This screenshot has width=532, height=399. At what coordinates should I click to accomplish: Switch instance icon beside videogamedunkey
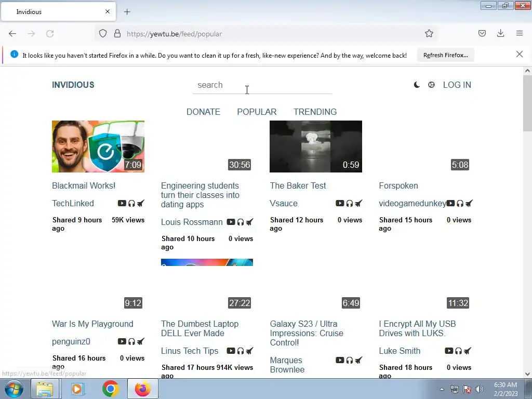point(469,203)
